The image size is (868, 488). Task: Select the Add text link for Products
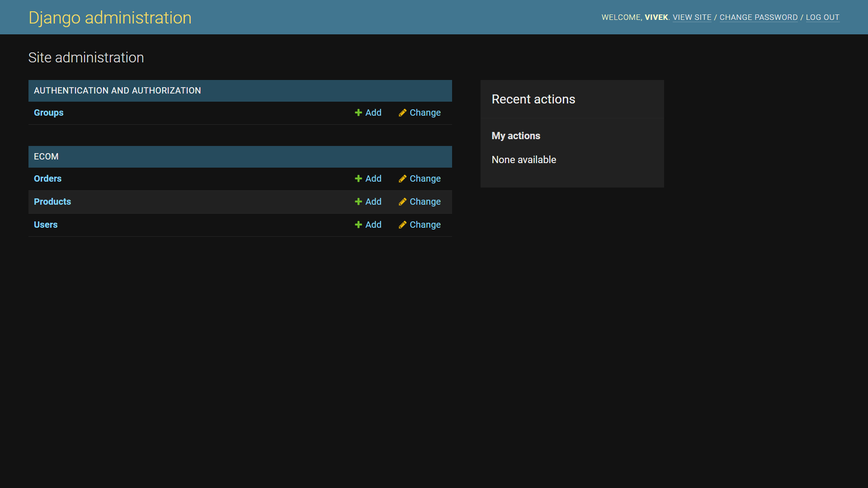pyautogui.click(x=373, y=202)
